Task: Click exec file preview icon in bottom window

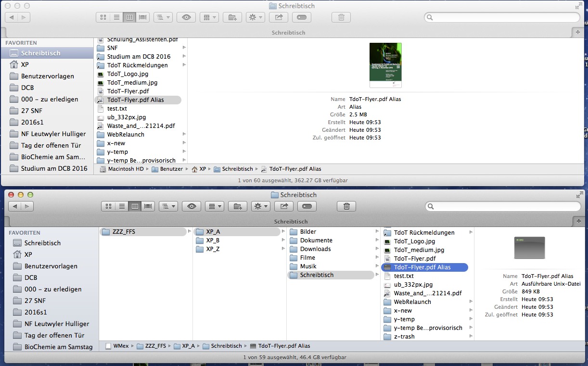Action: pos(529,248)
